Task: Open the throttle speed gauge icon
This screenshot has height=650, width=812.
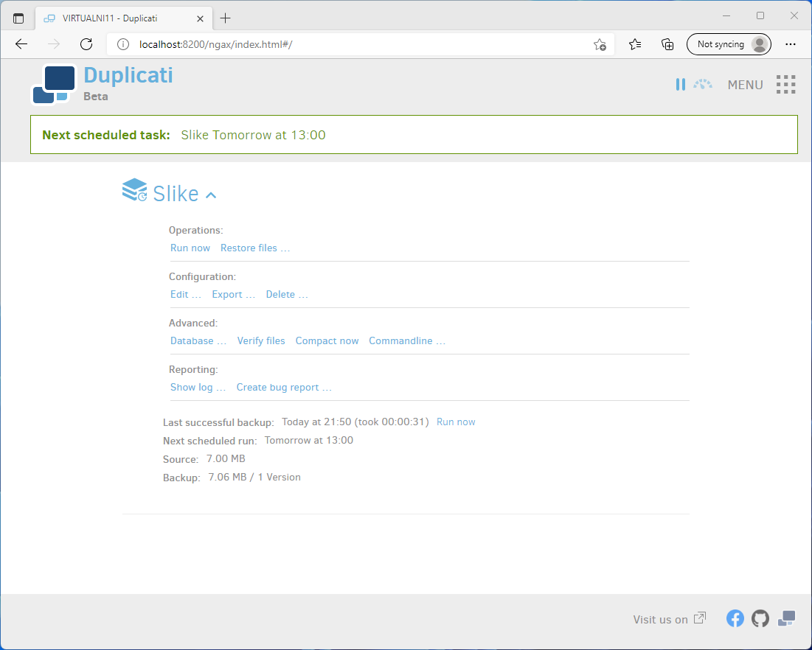Action: click(703, 84)
